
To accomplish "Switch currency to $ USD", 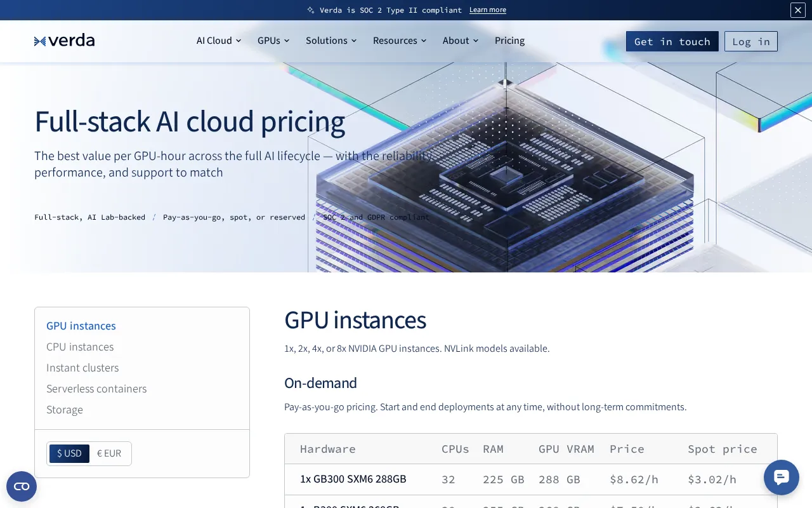I will tap(69, 453).
